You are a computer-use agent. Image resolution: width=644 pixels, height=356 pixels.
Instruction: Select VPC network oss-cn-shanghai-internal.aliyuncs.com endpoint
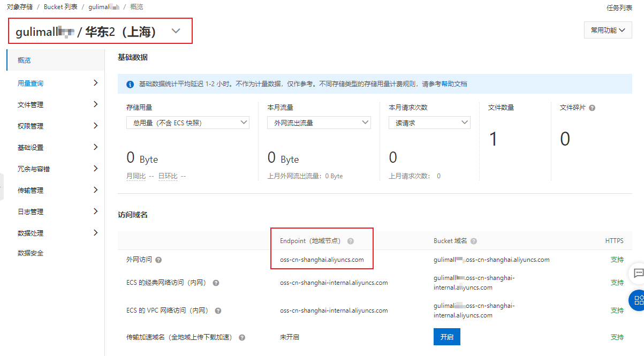334,310
